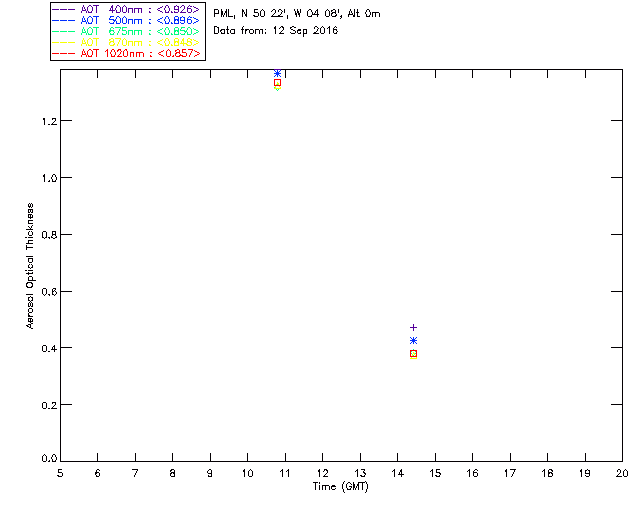
Task: Click the x-axis tick label 9
Action: point(210,473)
